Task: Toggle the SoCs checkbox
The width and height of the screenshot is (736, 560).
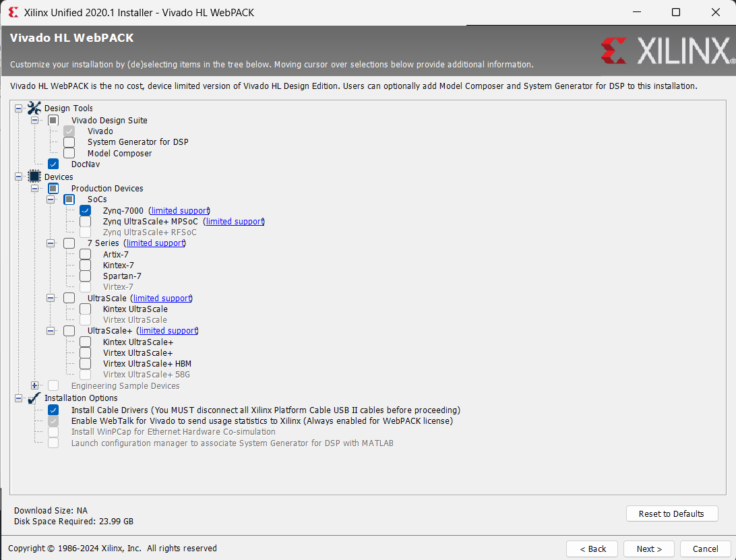Action: point(69,199)
